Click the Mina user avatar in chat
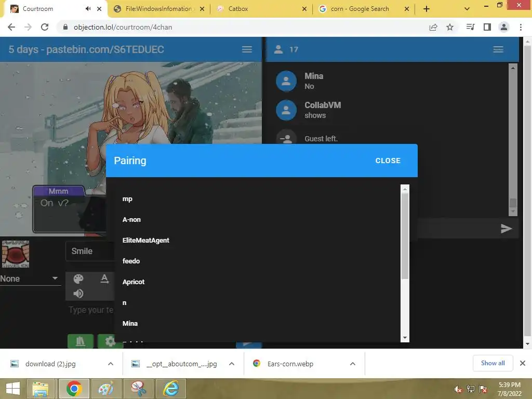The height and width of the screenshot is (399, 532). tap(286, 81)
